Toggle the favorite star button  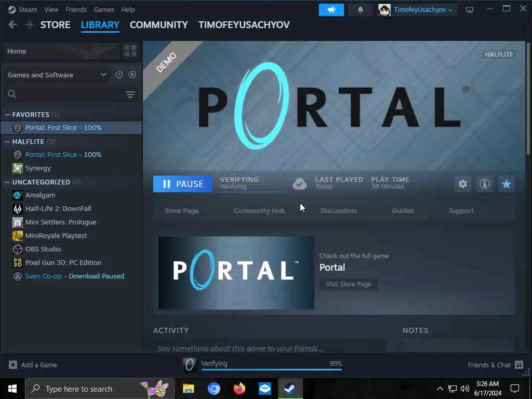click(506, 184)
